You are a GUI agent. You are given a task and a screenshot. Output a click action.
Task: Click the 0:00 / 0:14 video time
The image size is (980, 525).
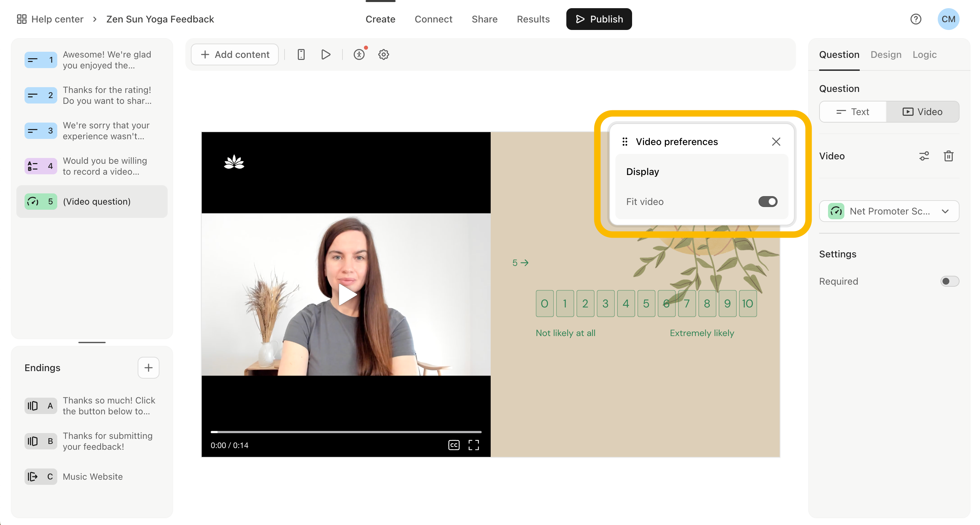point(229,445)
